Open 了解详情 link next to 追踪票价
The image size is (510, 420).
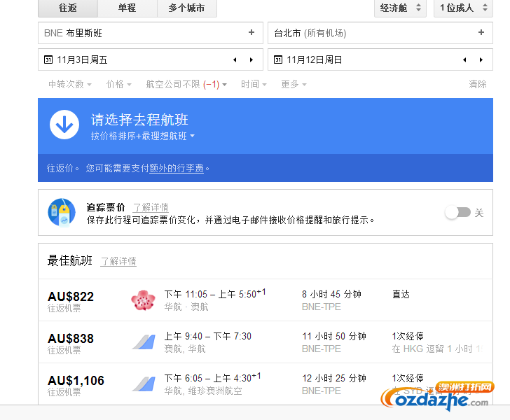(x=151, y=207)
